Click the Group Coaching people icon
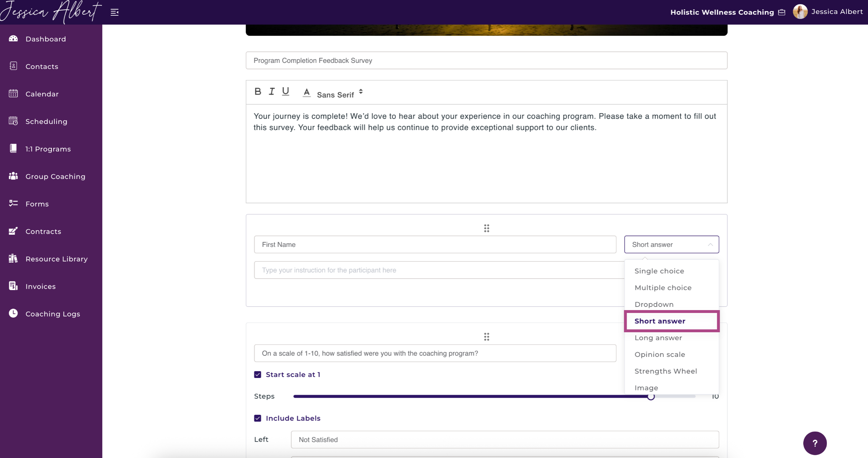The image size is (868, 458). [x=13, y=176]
